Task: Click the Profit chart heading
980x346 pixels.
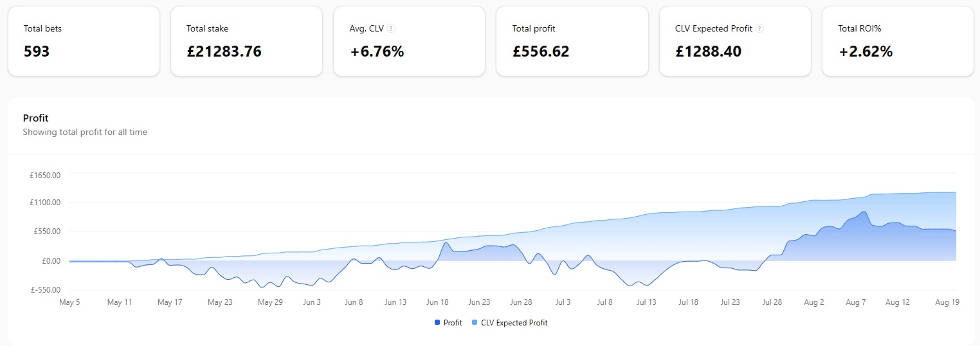Action: [36, 118]
